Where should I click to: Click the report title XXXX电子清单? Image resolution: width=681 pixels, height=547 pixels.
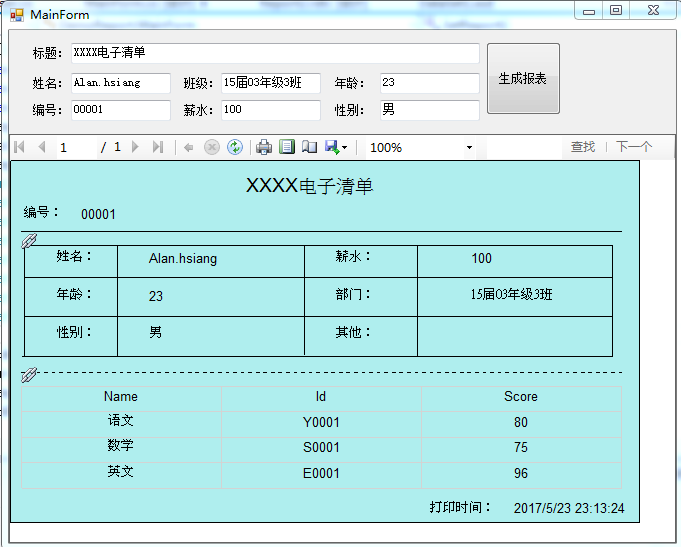(309, 186)
